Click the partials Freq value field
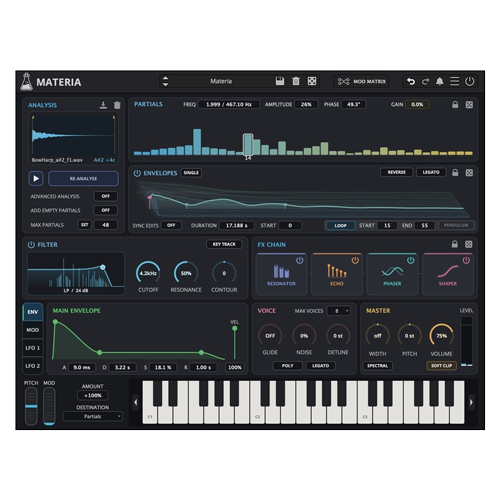500x500 pixels. (229, 105)
